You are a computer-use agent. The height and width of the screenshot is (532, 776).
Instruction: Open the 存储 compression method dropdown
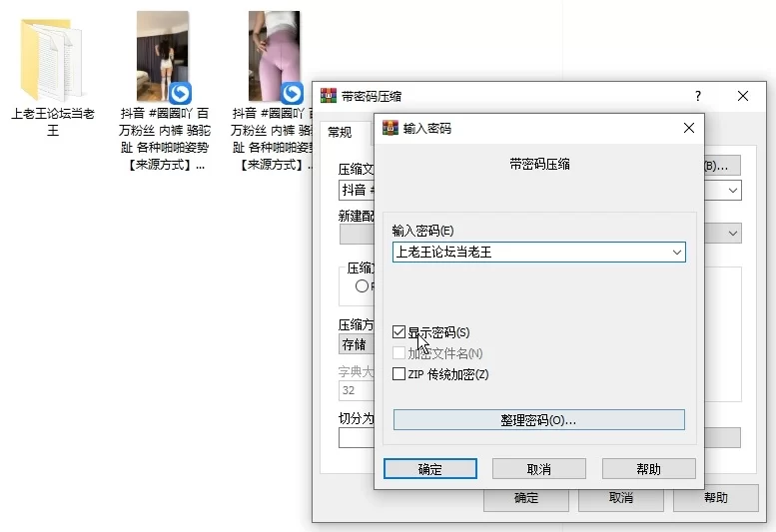(356, 345)
